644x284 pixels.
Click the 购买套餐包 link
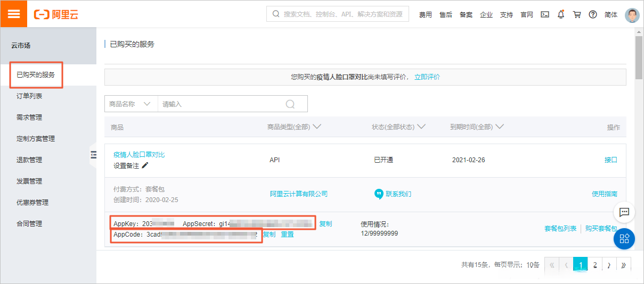(601, 229)
